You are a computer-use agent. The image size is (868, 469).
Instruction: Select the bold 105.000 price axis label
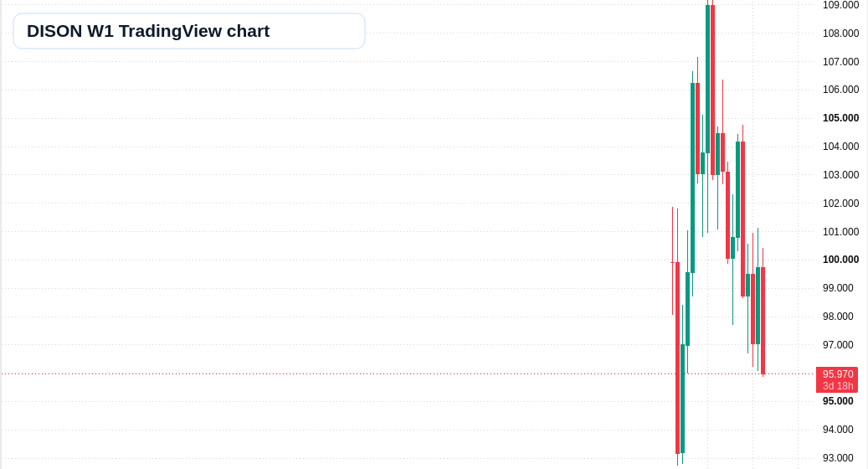point(840,118)
